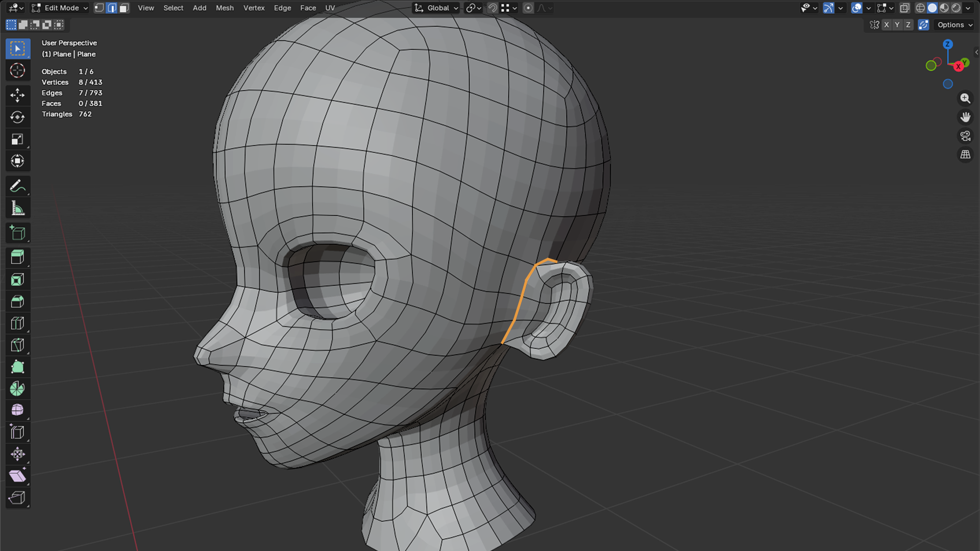The image size is (980, 551).
Task: Select the Select Box tool
Action: [x=17, y=48]
